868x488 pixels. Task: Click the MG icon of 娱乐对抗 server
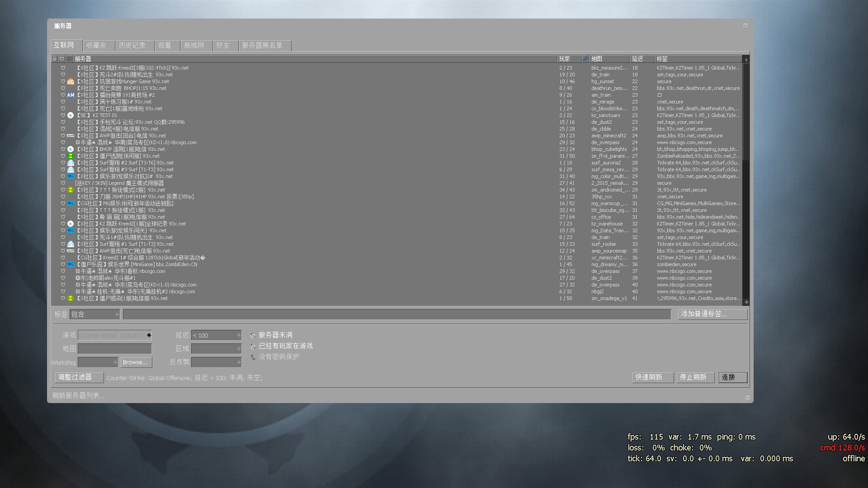tap(71, 177)
